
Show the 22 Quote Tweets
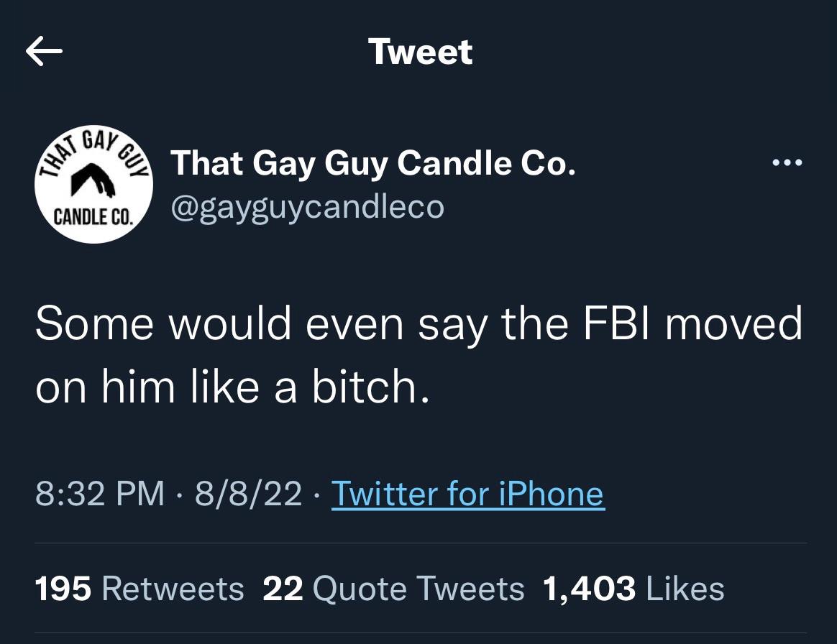(393, 589)
